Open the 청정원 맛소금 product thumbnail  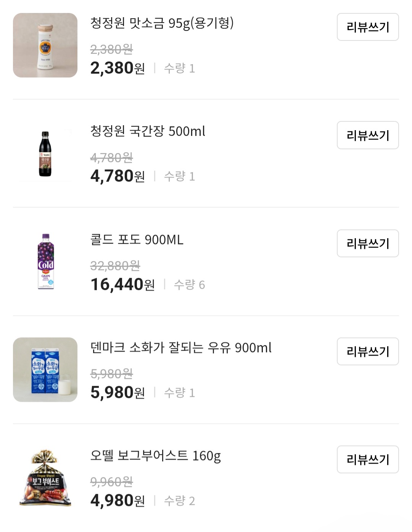coord(45,45)
